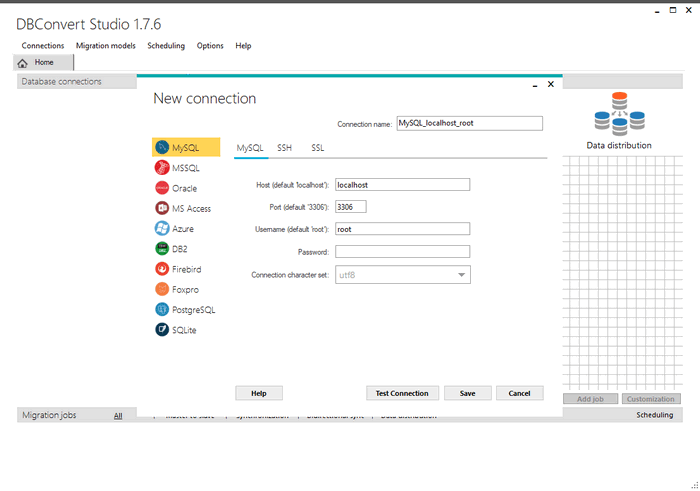
Task: Cancel the new connection dialog
Action: coord(519,393)
